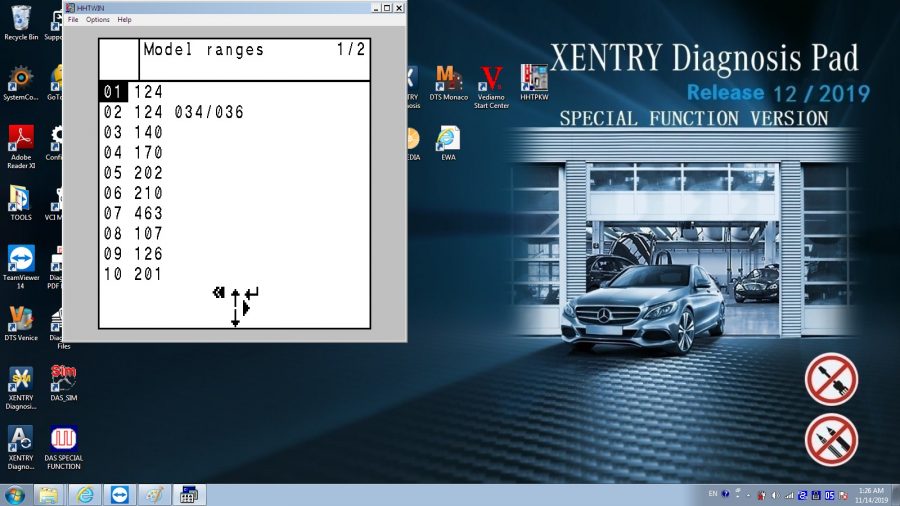Open the SystemCo... gear desktop shortcut
Screen dimensions: 900x506
pos(21,83)
